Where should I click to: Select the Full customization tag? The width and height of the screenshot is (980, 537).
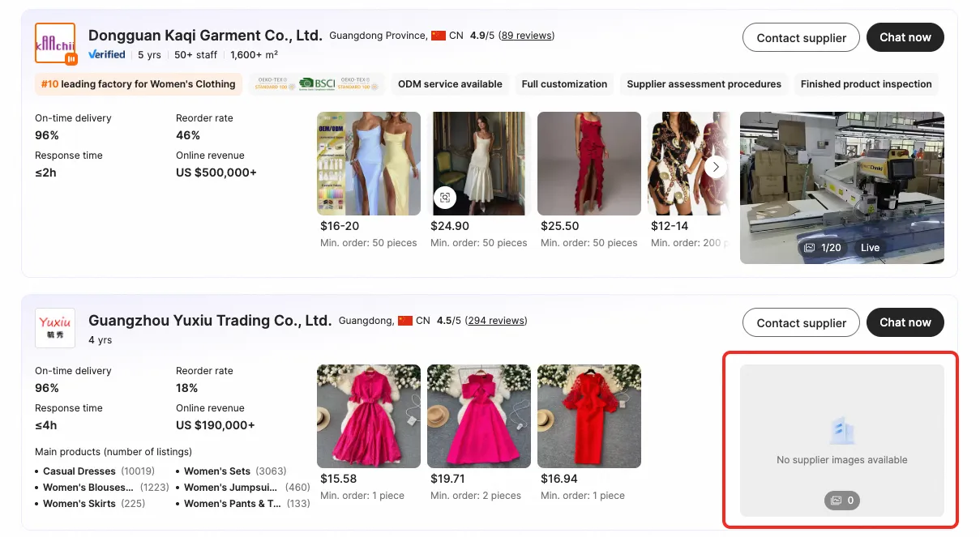[564, 84]
